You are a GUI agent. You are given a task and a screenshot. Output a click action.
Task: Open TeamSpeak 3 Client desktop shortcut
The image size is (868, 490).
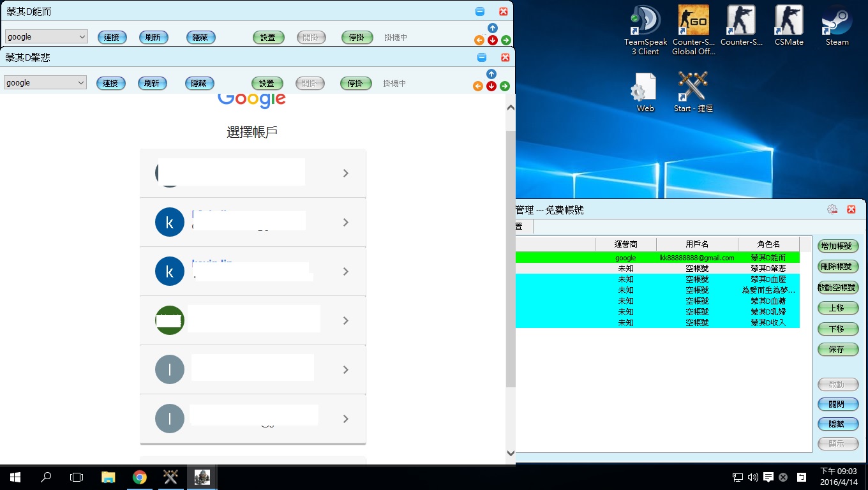645,30
